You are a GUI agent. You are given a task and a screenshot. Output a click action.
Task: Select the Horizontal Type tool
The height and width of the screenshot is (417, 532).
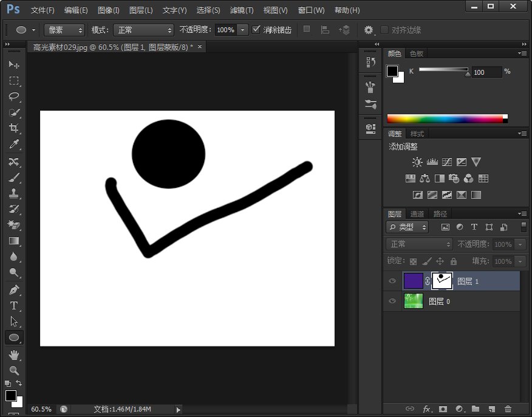[x=13, y=305]
